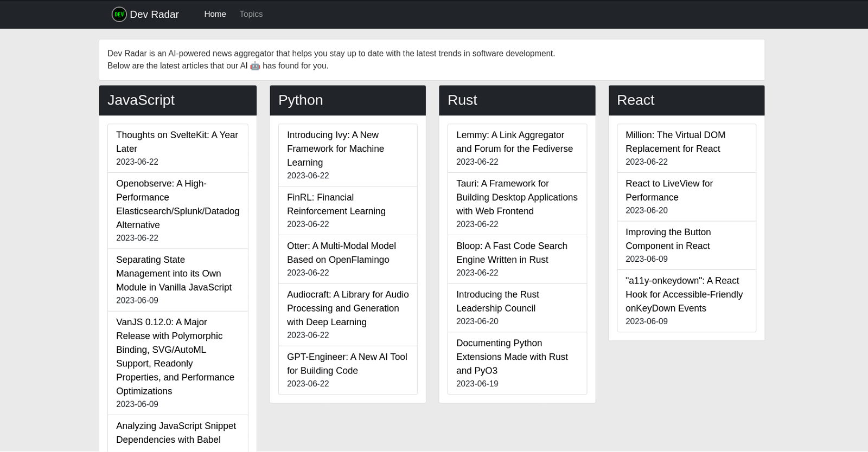Viewport: 868px width, 452px height.
Task: Open the Openobserve article link
Action: click(x=177, y=204)
